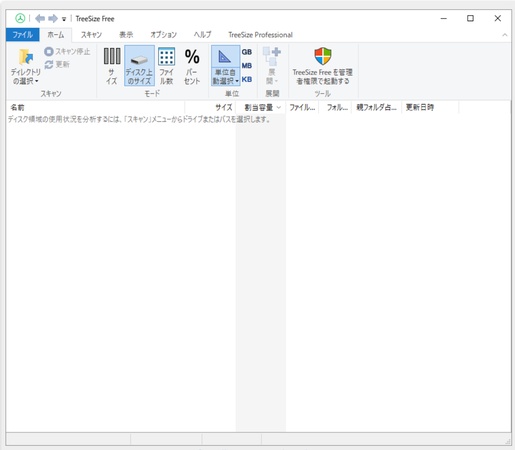Screen dimensions: 515x450
Task: Switch to the スキャン tab
Action: [91, 35]
